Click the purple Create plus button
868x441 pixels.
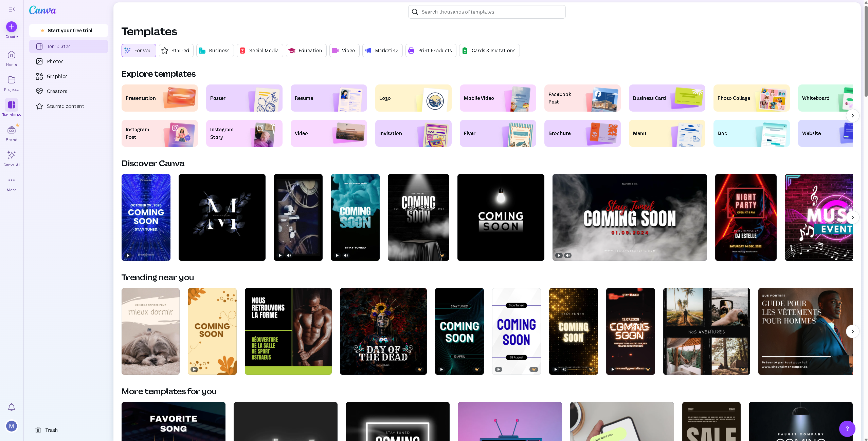pos(12,27)
